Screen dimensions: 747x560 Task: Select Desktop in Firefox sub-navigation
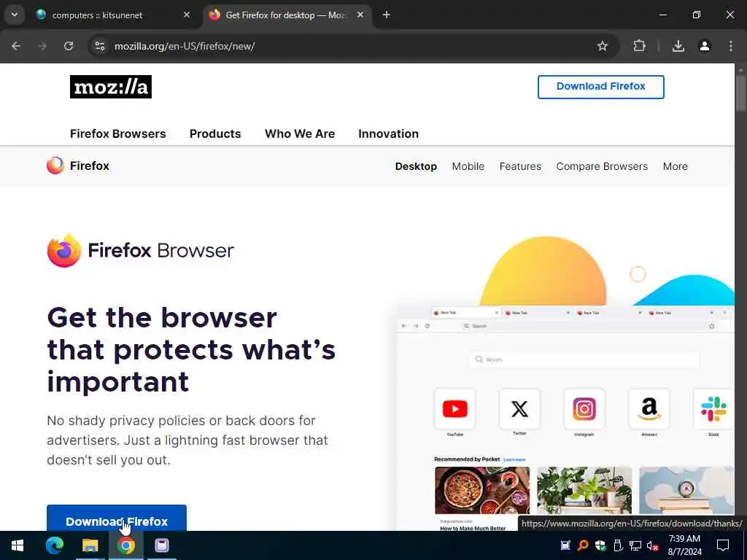coord(416,166)
